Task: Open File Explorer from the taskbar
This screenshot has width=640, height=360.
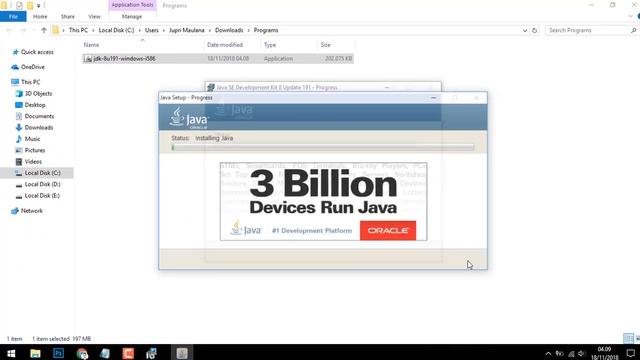Action: (x=35, y=353)
